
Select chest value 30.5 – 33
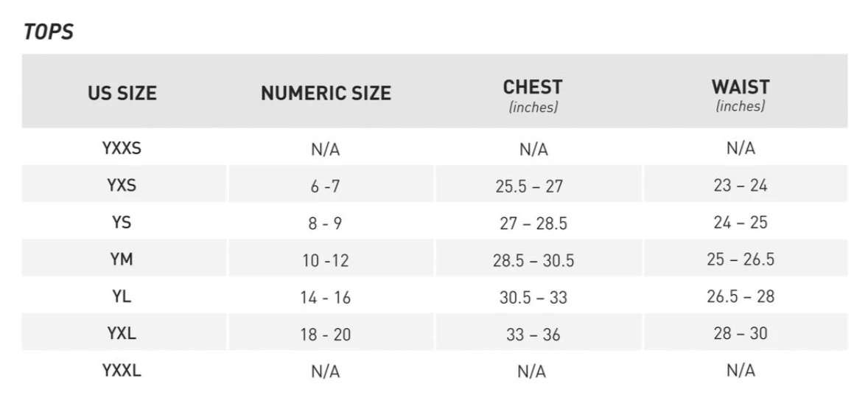click(533, 297)
